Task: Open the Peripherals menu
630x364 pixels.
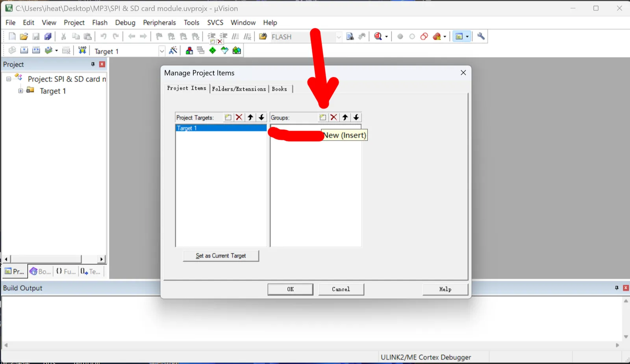Action: 159,22
